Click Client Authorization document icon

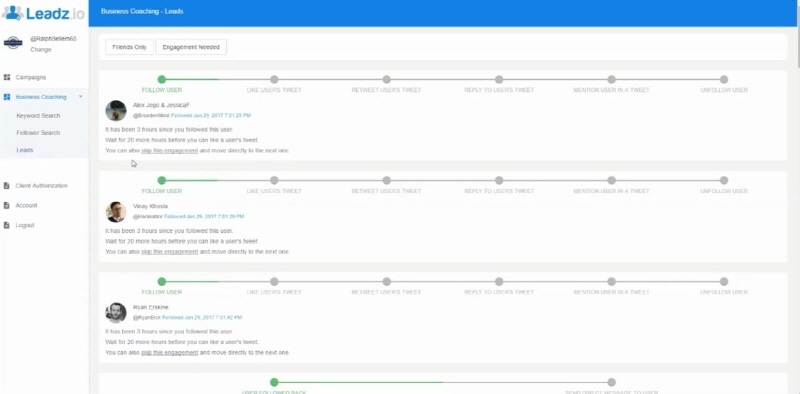pos(7,186)
